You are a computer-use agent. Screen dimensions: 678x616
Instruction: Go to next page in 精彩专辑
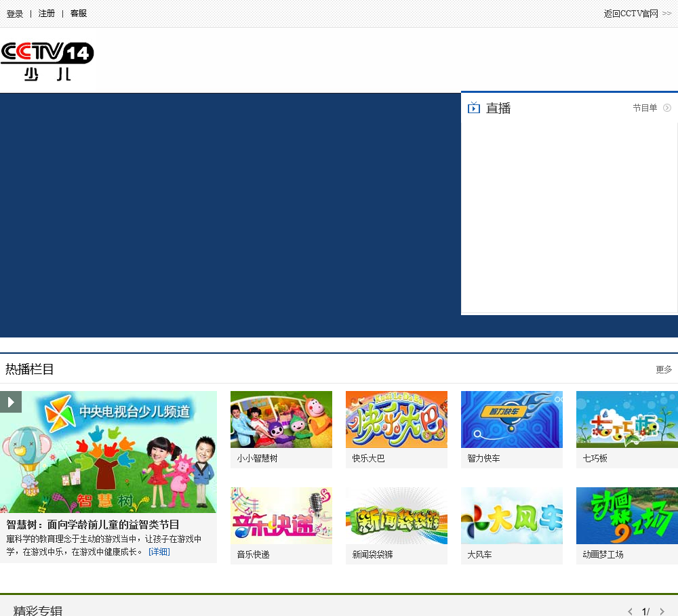(x=662, y=611)
